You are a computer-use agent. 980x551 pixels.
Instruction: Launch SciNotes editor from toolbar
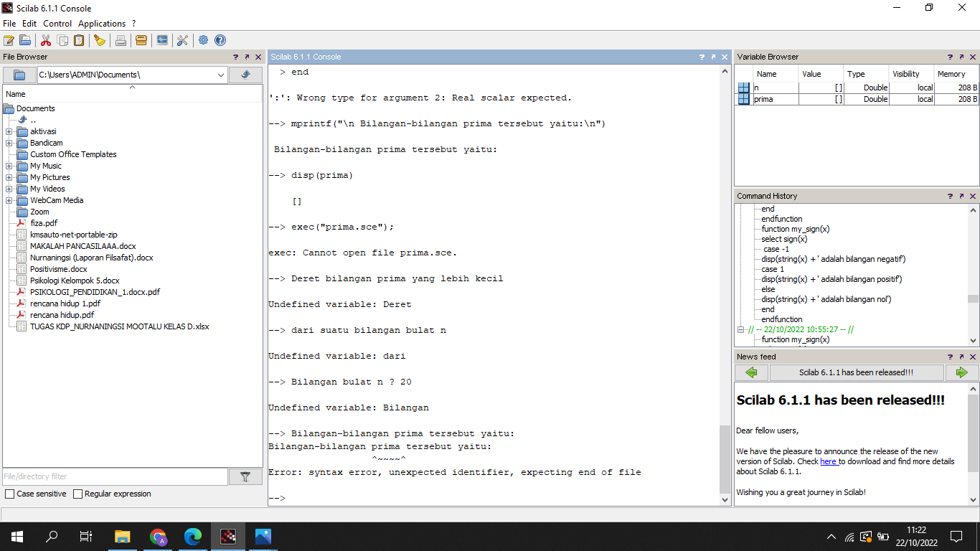pos(9,40)
